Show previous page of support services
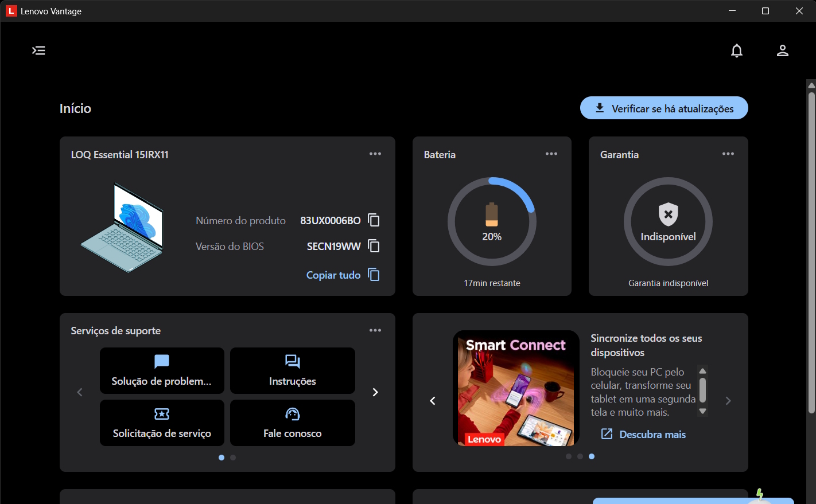816x504 pixels. click(80, 392)
